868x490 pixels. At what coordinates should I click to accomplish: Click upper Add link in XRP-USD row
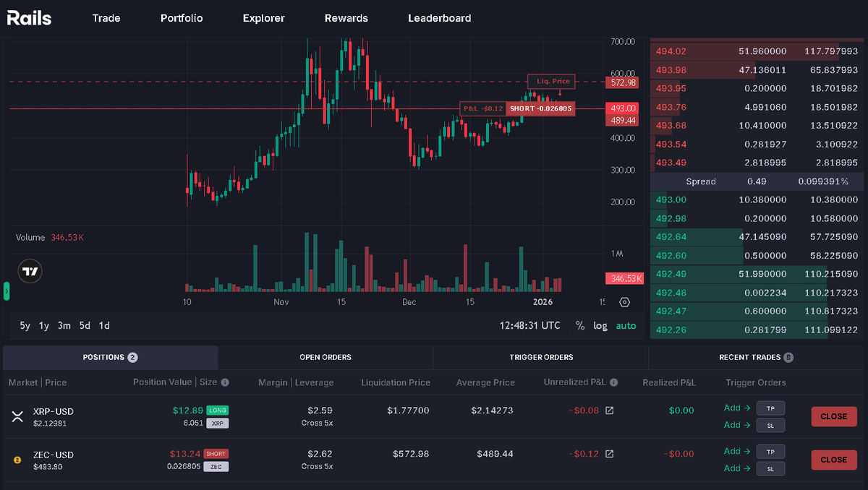coord(737,408)
